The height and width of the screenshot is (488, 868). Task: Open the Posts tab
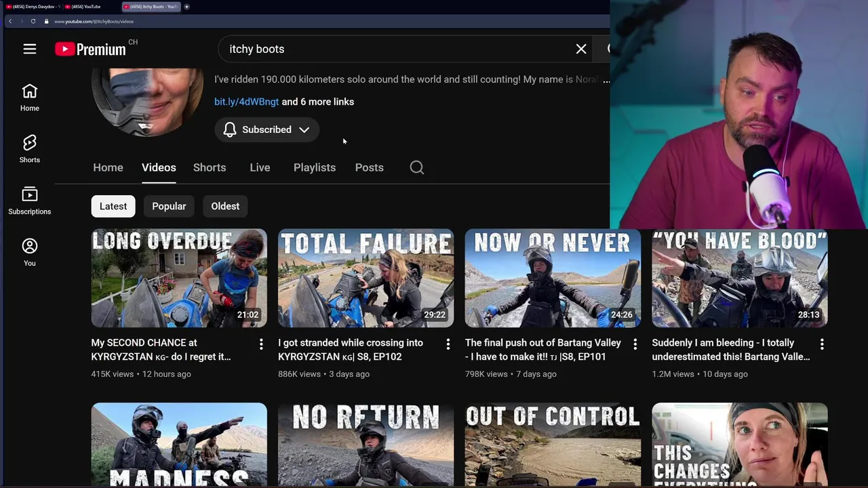[x=370, y=167]
